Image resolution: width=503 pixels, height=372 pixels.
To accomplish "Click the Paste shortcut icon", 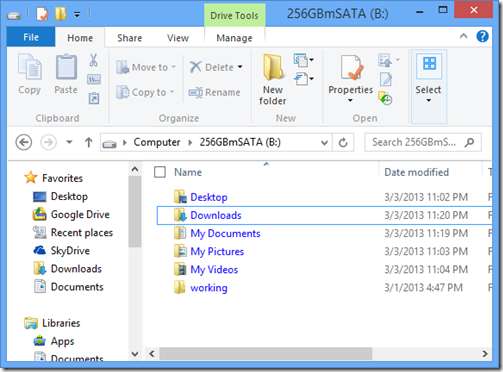I will (94, 98).
